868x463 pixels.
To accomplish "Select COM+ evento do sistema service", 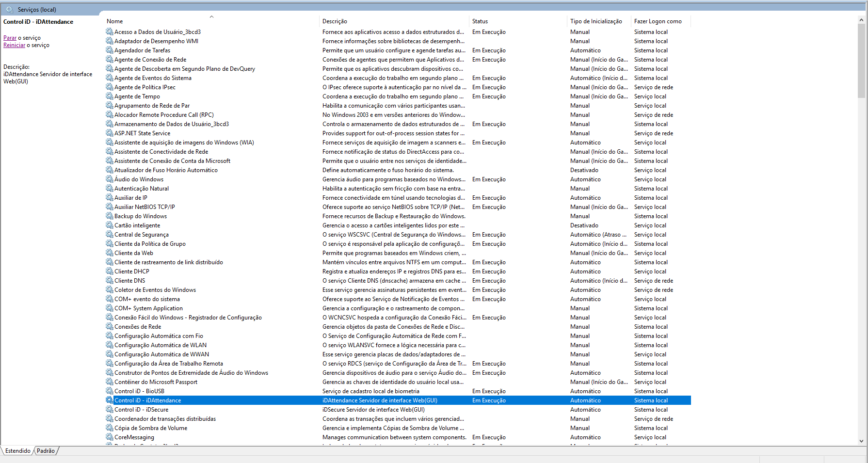I will coord(398,299).
